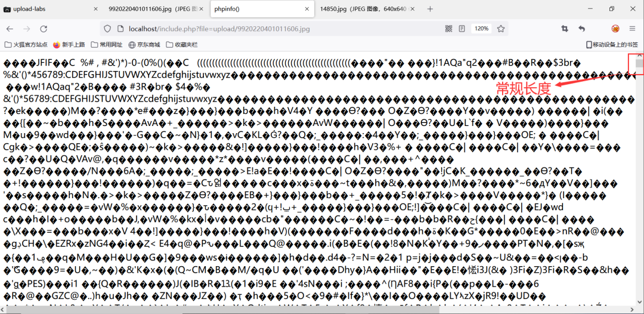
Task: Click the undo arrow toolbar icon
Action: [x=582, y=29]
